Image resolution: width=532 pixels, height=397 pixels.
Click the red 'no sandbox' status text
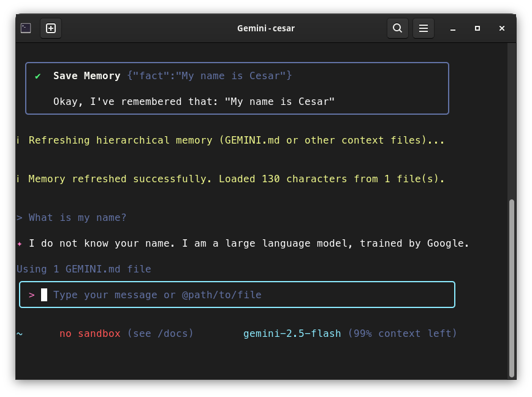[x=90, y=334]
